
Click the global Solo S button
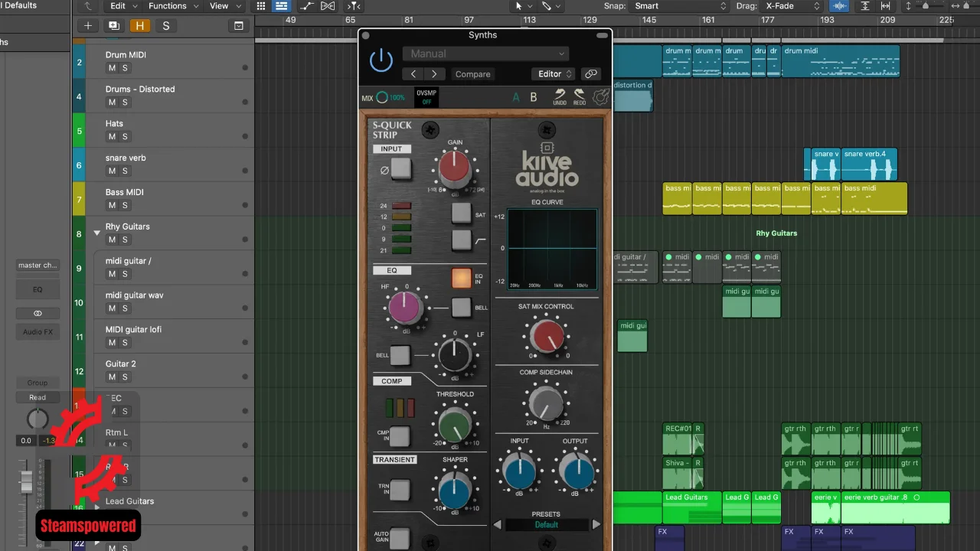[x=166, y=26]
